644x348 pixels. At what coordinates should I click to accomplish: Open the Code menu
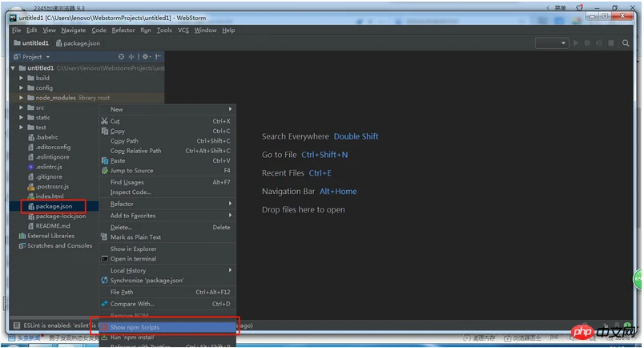pyautogui.click(x=99, y=30)
